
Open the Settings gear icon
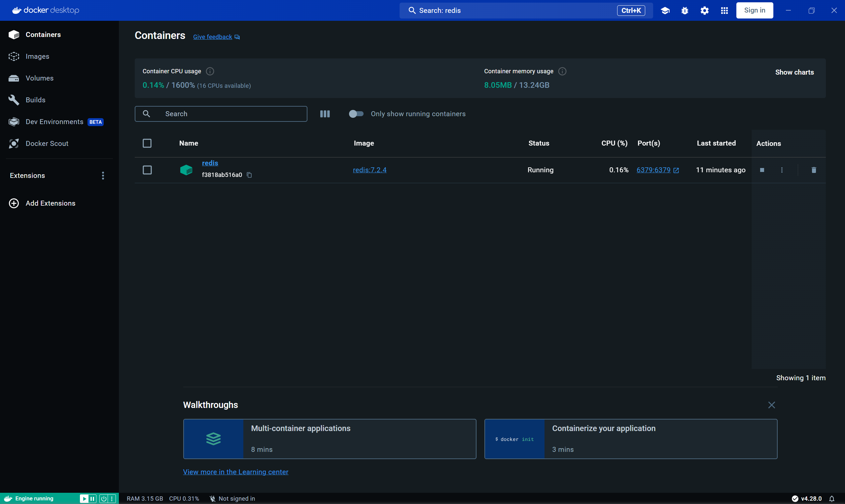(705, 11)
